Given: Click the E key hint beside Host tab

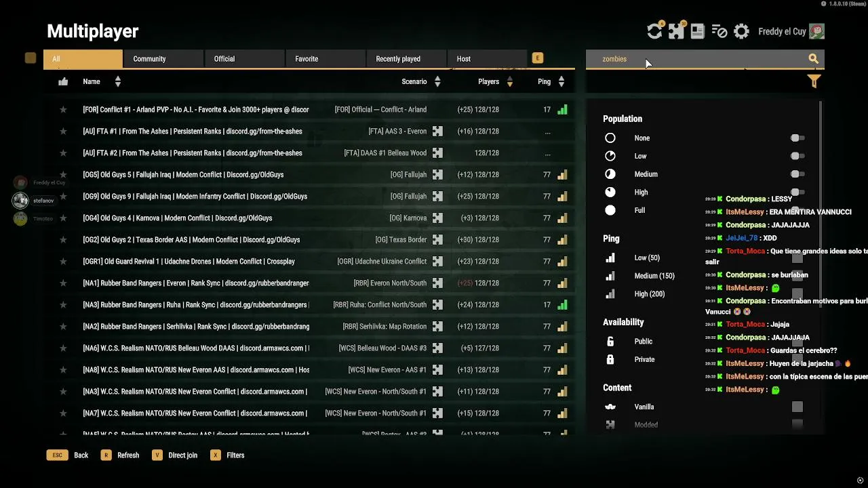Looking at the screenshot, I should (x=538, y=58).
